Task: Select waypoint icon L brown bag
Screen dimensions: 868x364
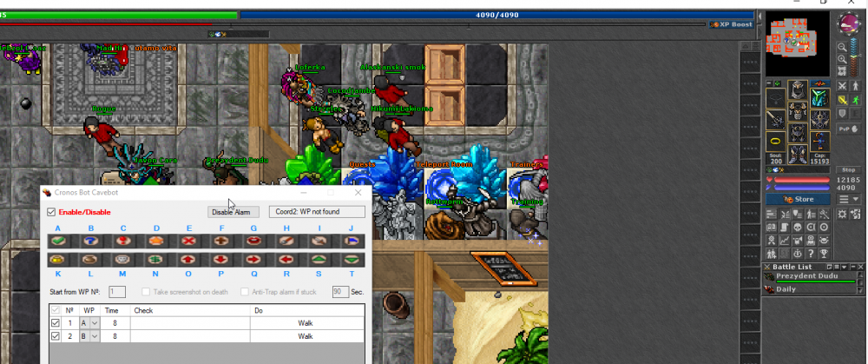Action: (x=89, y=259)
